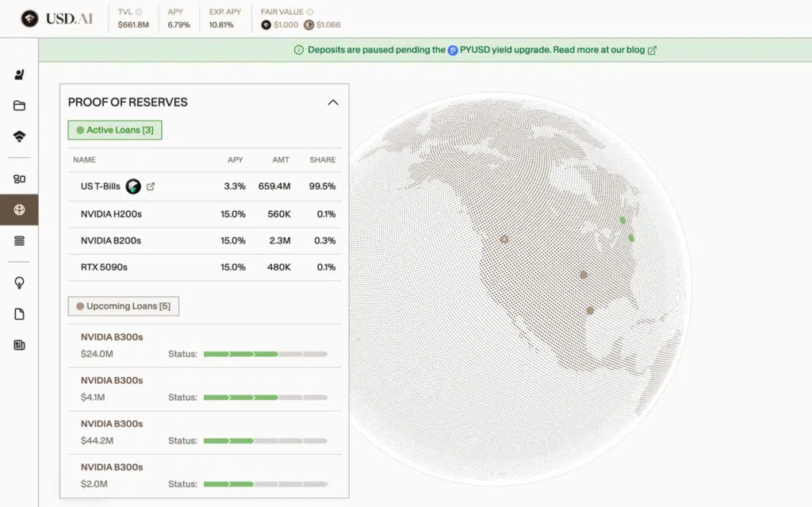Collapse the Proof of Reserves panel
This screenshot has height=507, width=812.
[333, 102]
